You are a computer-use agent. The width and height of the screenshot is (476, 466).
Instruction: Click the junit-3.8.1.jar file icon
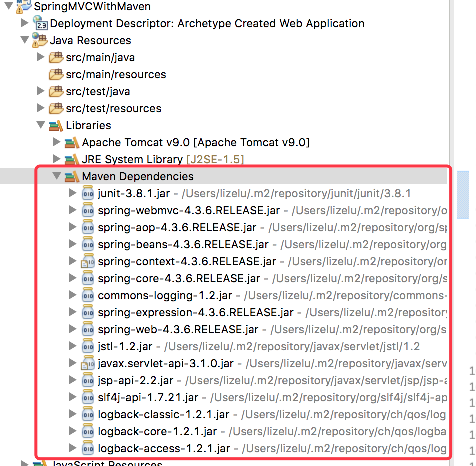click(88, 193)
